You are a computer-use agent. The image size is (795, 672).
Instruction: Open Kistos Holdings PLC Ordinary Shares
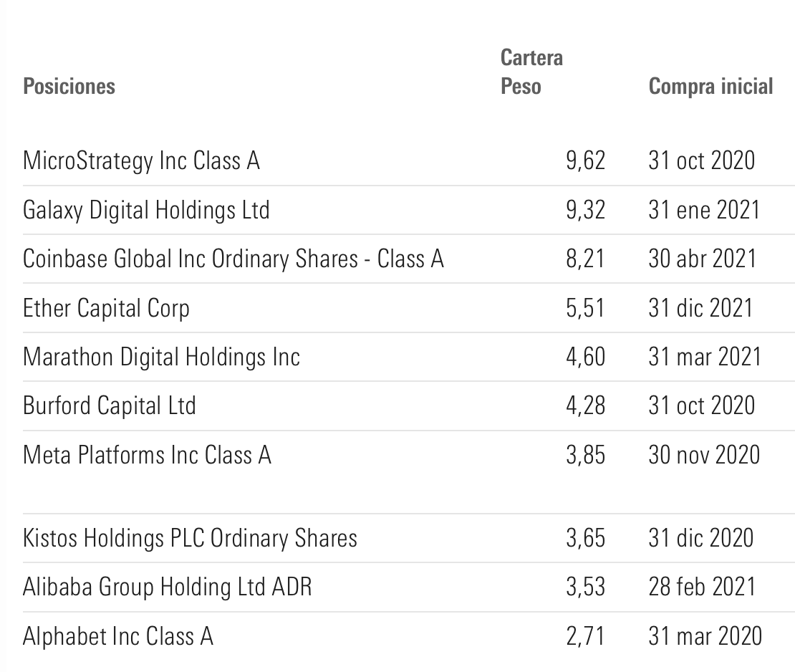[190, 538]
